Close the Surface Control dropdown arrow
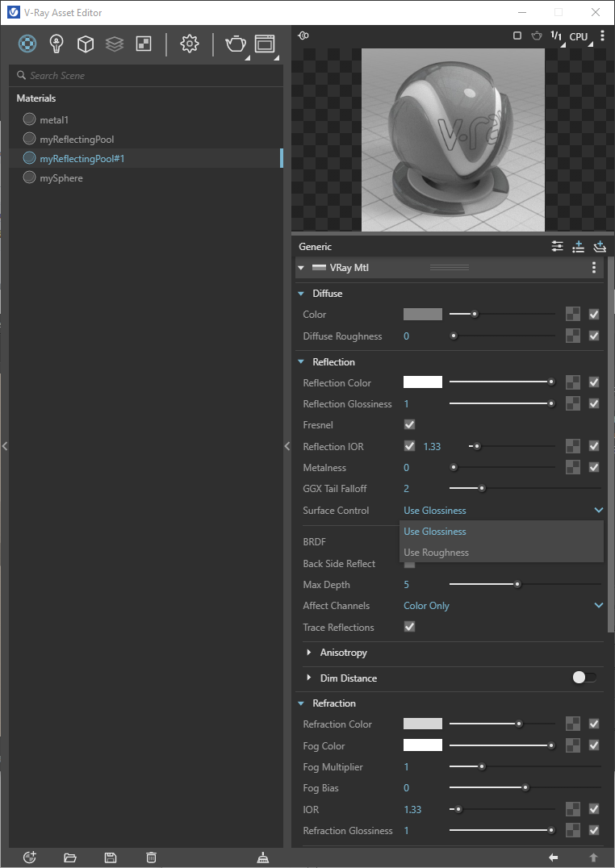 [598, 510]
